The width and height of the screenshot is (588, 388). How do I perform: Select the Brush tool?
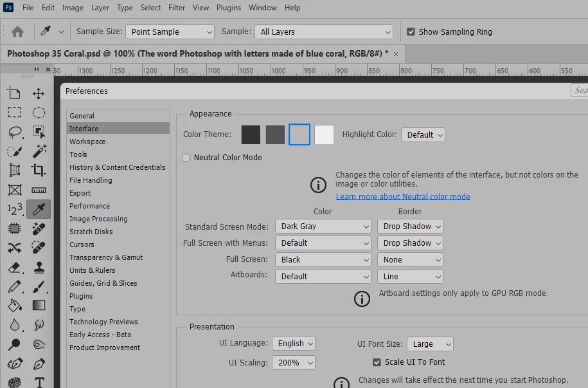[x=39, y=286]
